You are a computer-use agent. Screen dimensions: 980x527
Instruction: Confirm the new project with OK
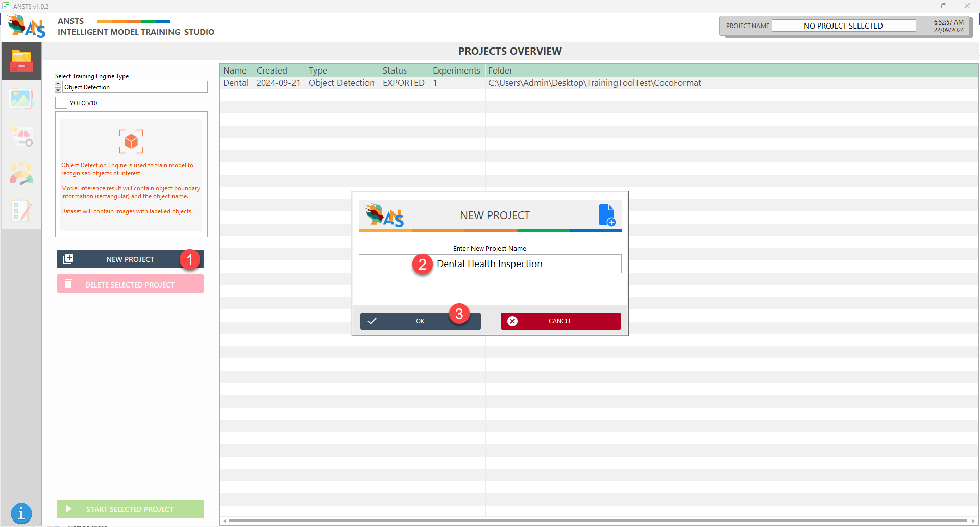click(x=420, y=321)
